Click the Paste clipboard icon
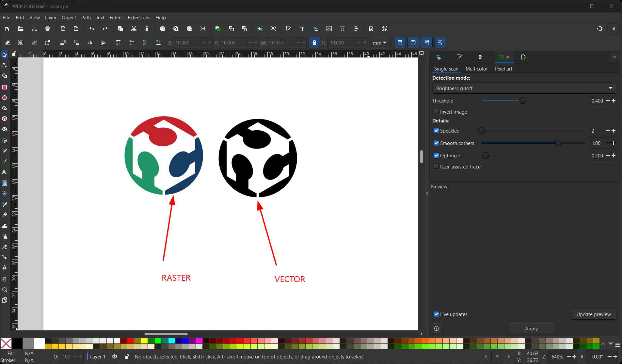The height and width of the screenshot is (364, 622). pyautogui.click(x=147, y=29)
